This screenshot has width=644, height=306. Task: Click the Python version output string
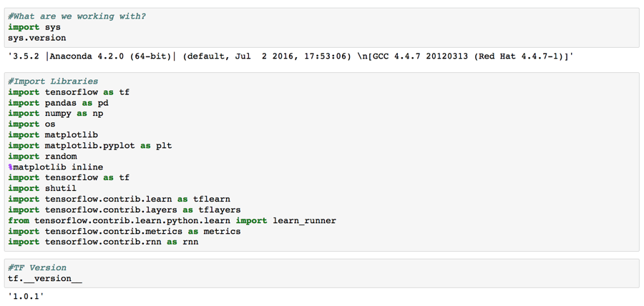291,57
